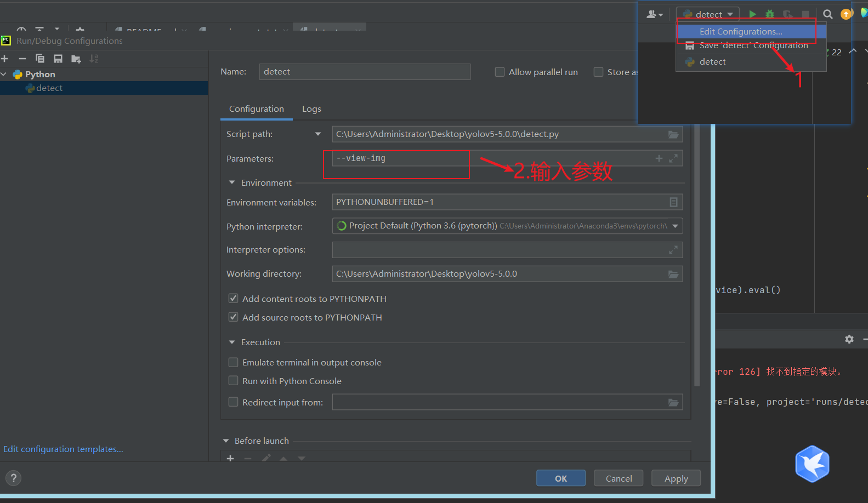Screen dimensions: 868x503
Task: Open run tool window settings gear
Action: coord(849,339)
